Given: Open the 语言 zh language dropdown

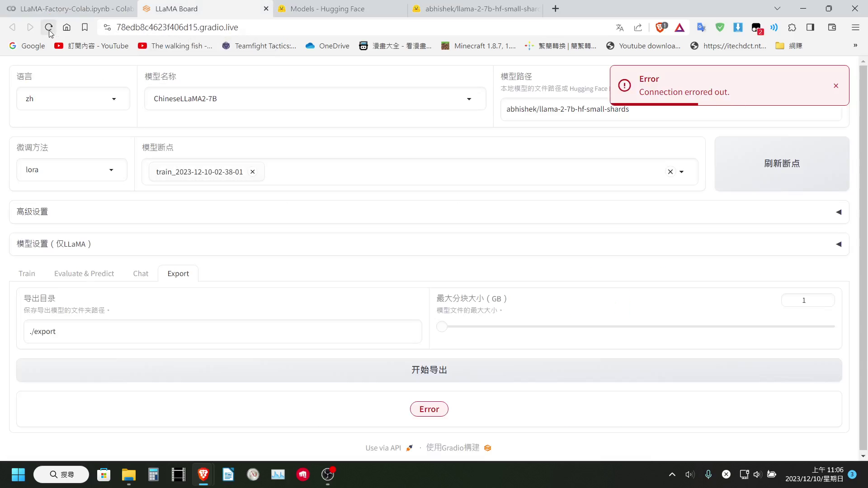Looking at the screenshot, I should (73, 99).
